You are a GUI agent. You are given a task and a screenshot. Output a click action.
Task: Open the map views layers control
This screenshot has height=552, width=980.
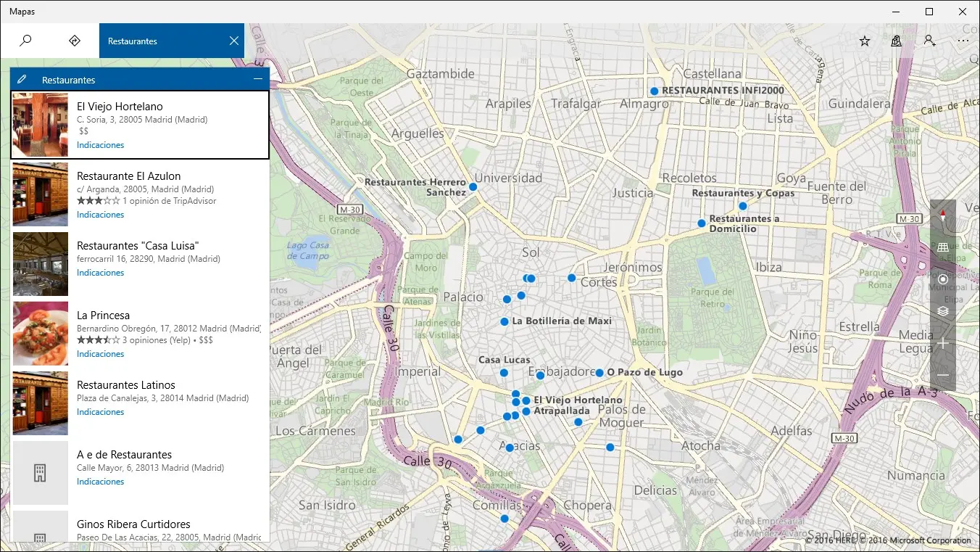[943, 311]
